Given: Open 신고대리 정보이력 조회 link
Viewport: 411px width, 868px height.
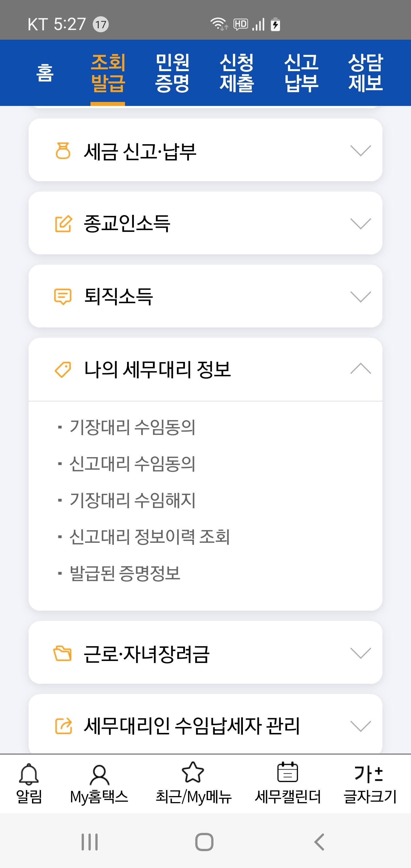Looking at the screenshot, I should [x=150, y=537].
